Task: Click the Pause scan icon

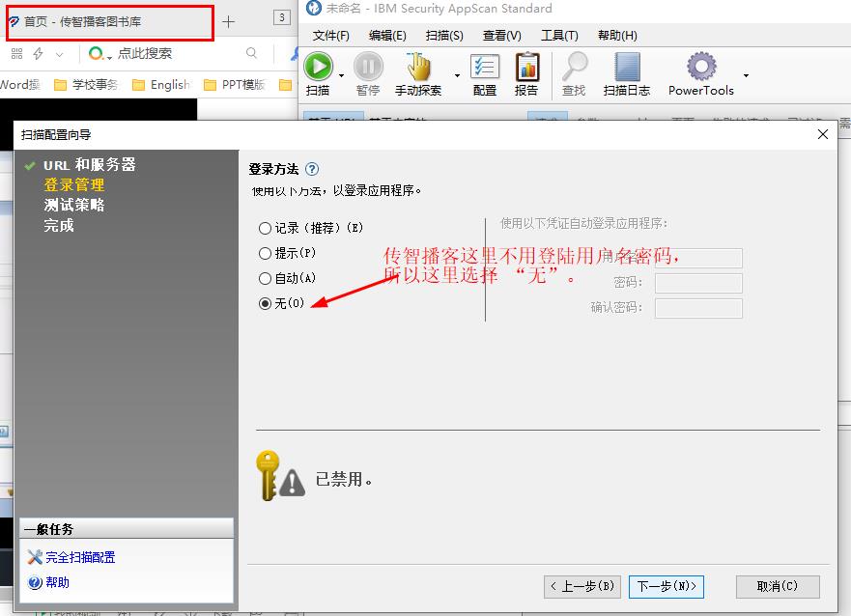Action: coord(368,67)
